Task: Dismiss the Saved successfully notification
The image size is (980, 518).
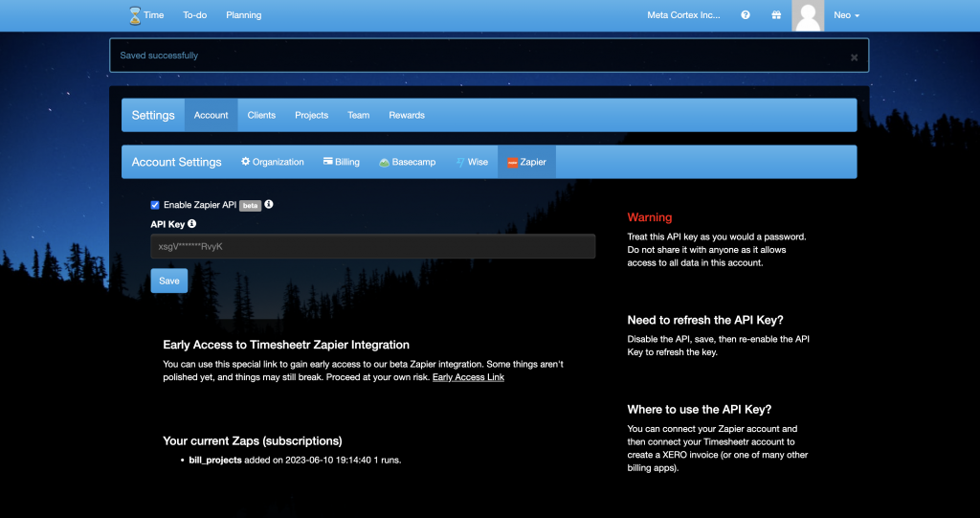Action: pos(854,57)
